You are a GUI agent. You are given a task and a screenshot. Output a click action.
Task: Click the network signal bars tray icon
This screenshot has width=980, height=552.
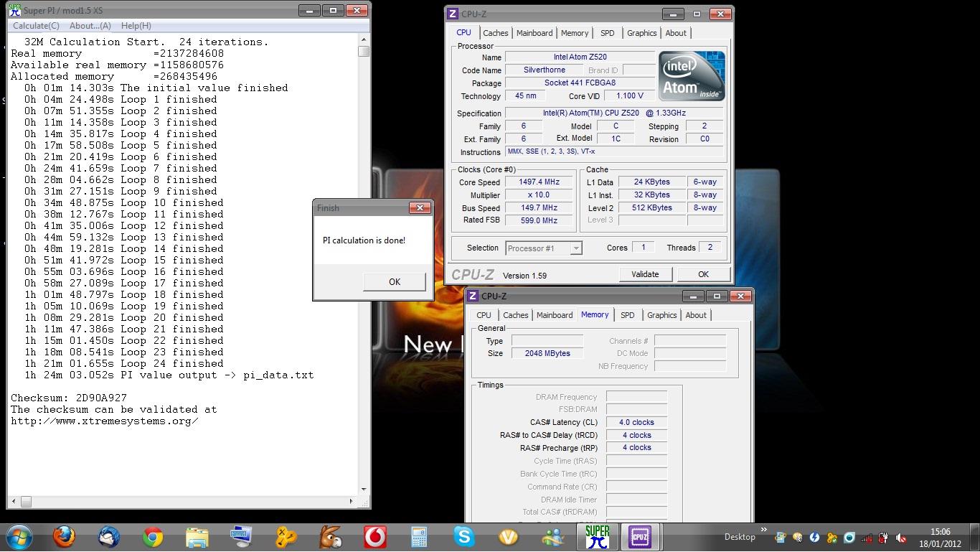tap(867, 537)
